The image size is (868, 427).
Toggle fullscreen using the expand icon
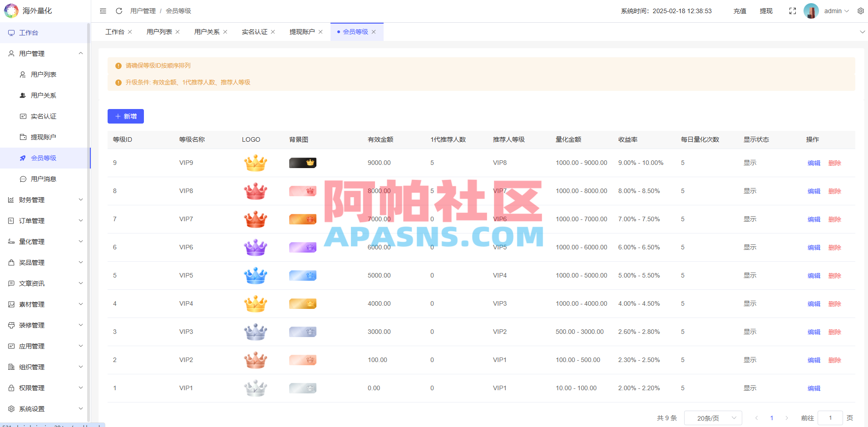(792, 10)
